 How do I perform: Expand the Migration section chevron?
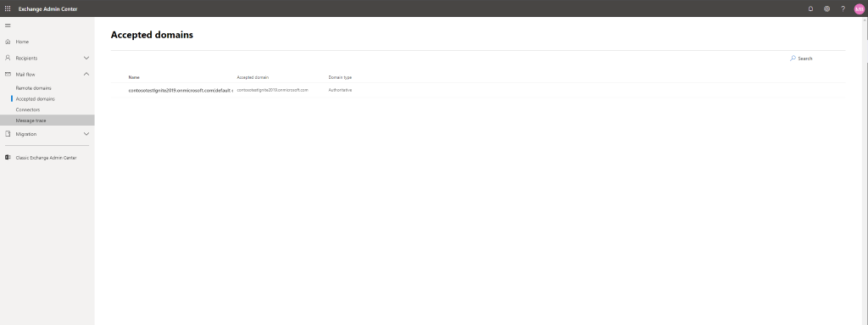pos(86,134)
